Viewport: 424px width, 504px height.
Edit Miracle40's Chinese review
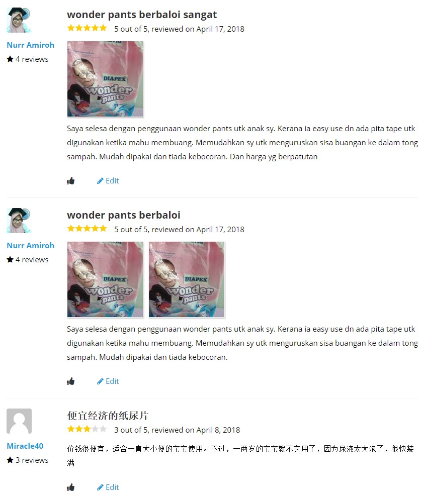click(x=108, y=487)
